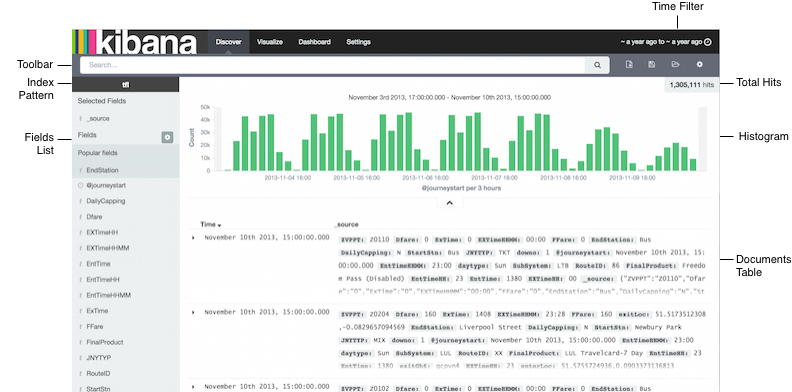Expand the second document row arrow
This screenshot has width=792, height=392.
pyautogui.click(x=193, y=313)
